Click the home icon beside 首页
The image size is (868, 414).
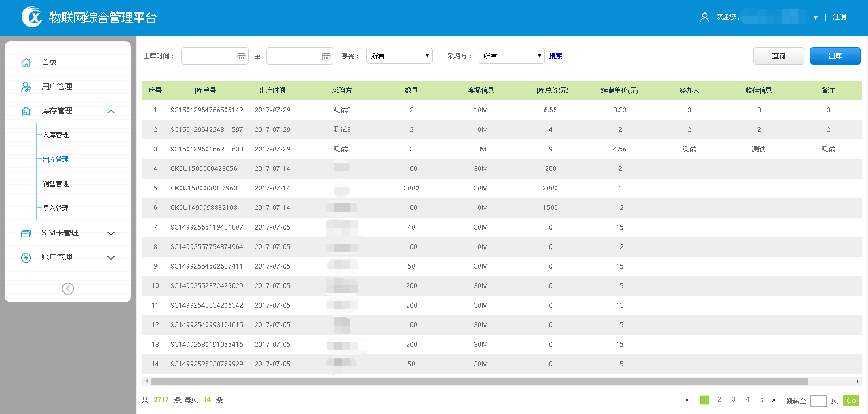[26, 62]
